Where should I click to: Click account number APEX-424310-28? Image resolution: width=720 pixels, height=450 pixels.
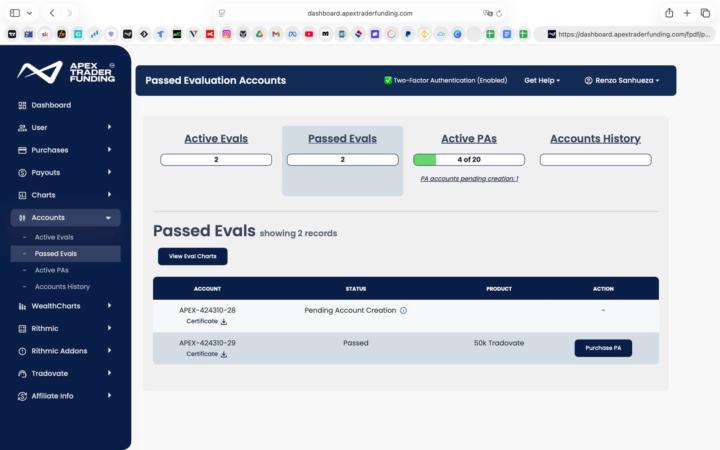[207, 310]
